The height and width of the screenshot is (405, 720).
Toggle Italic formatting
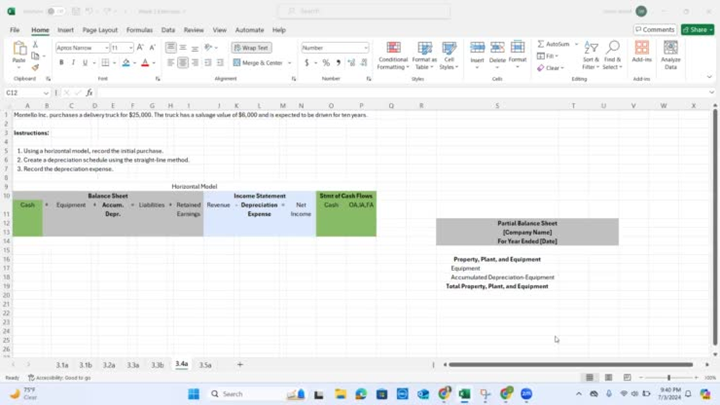pyautogui.click(x=73, y=63)
